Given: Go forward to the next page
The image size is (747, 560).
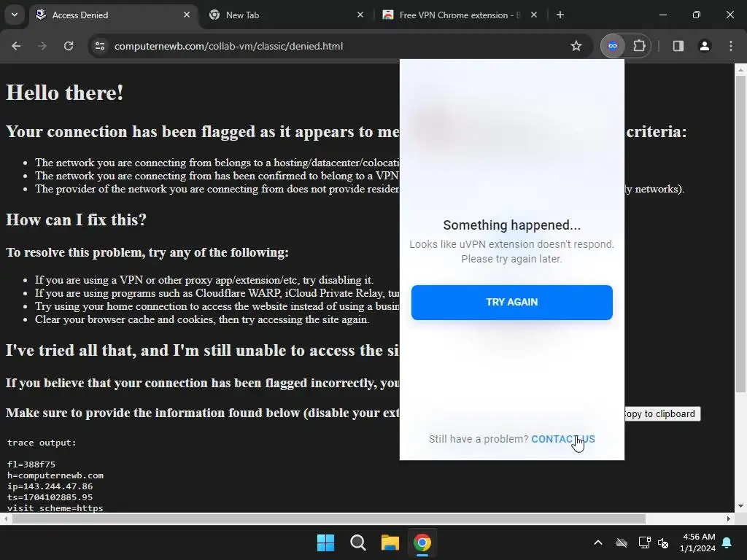Looking at the screenshot, I should pyautogui.click(x=42, y=46).
